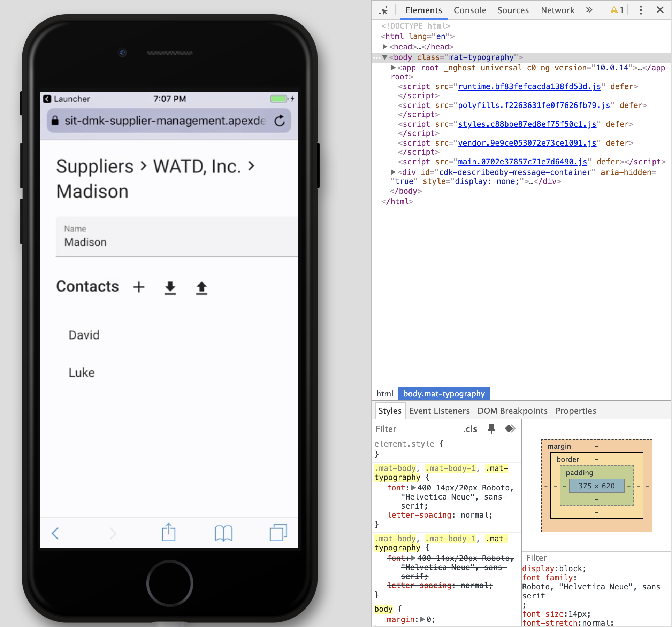Image resolution: width=672 pixels, height=627 pixels.
Task: Click the 375 × 620 content box
Action: (x=596, y=486)
